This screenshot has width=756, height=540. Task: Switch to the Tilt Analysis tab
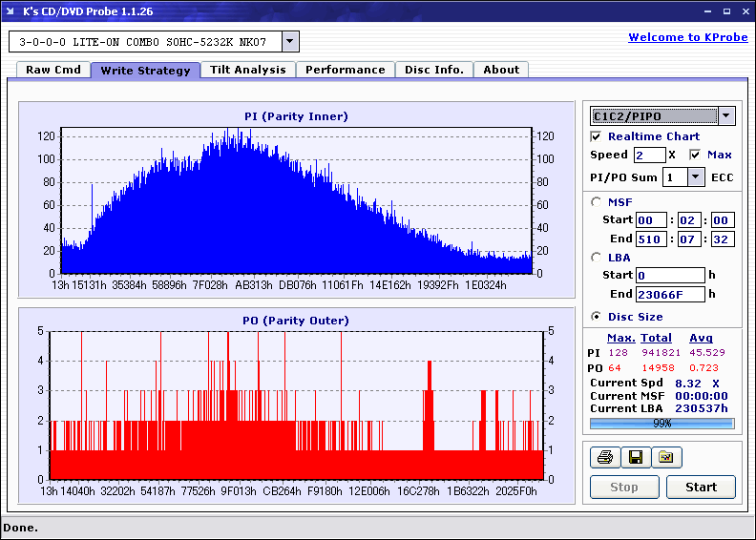(247, 70)
